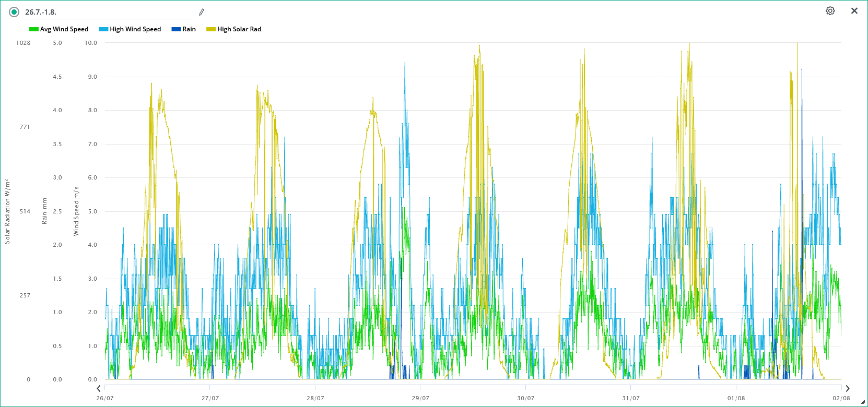Toggle High Solar Rad legend entry

(234, 29)
